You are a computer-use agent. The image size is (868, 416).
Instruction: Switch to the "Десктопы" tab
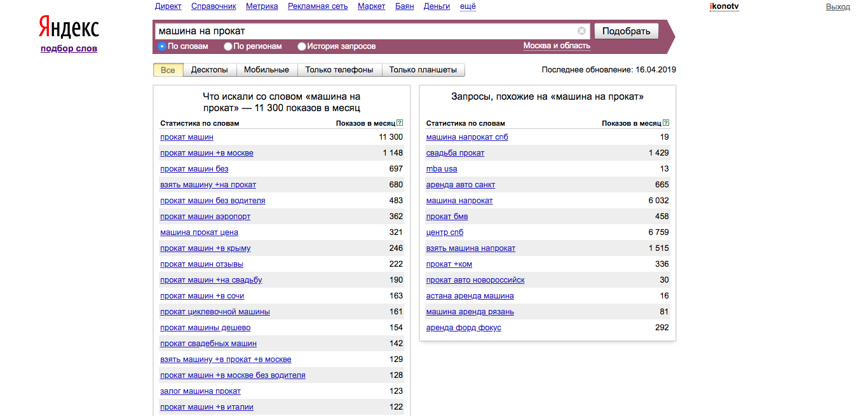tap(210, 70)
